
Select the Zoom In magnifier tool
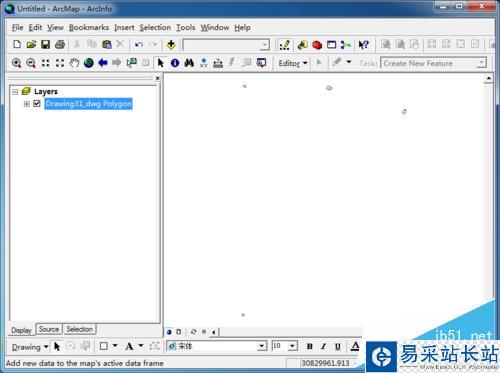pos(16,63)
